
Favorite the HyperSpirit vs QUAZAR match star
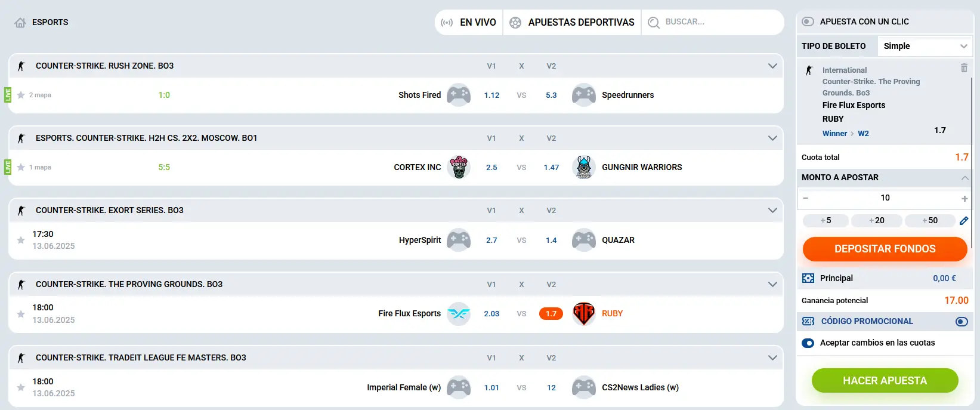pos(21,240)
